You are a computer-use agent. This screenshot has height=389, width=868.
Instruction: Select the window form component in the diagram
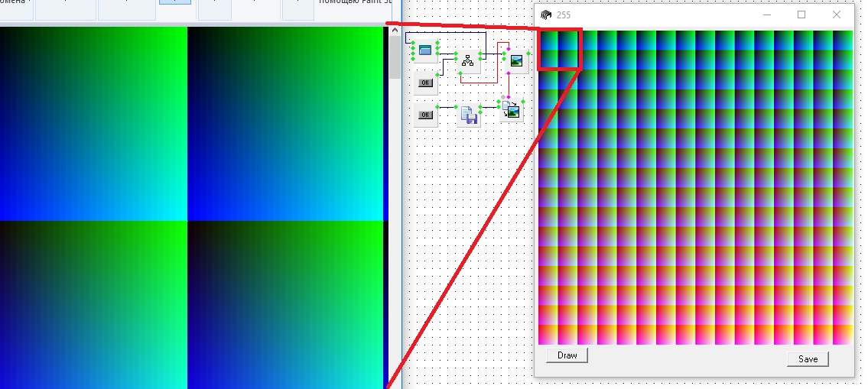click(x=424, y=50)
